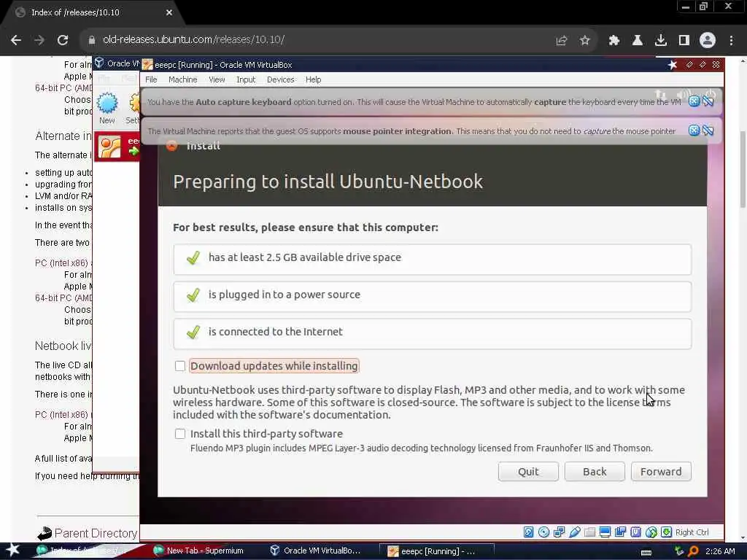This screenshot has width=747, height=560.
Task: Enable Download updates while installing
Action: click(180, 366)
